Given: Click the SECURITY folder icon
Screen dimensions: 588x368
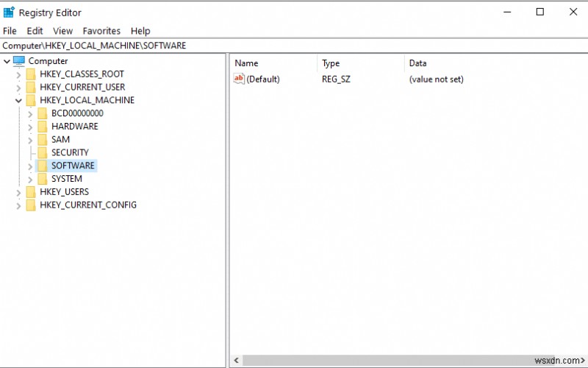Looking at the screenshot, I should (x=43, y=153).
